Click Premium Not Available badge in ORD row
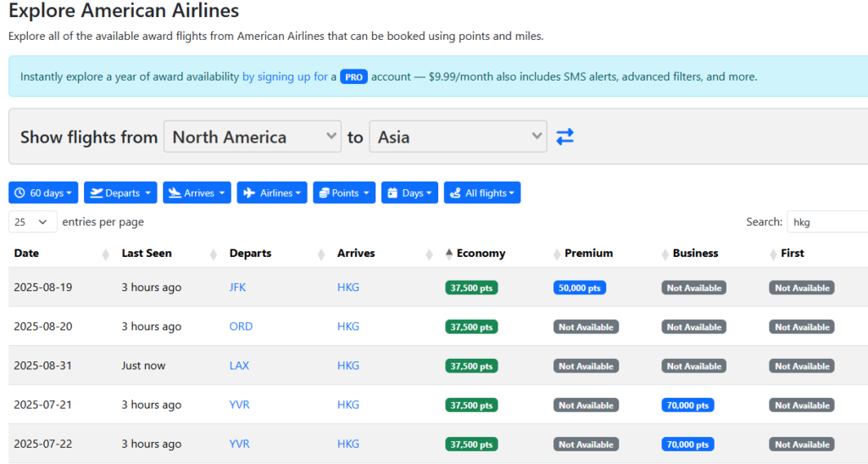Image resolution: width=868 pixels, height=464 pixels. click(586, 327)
